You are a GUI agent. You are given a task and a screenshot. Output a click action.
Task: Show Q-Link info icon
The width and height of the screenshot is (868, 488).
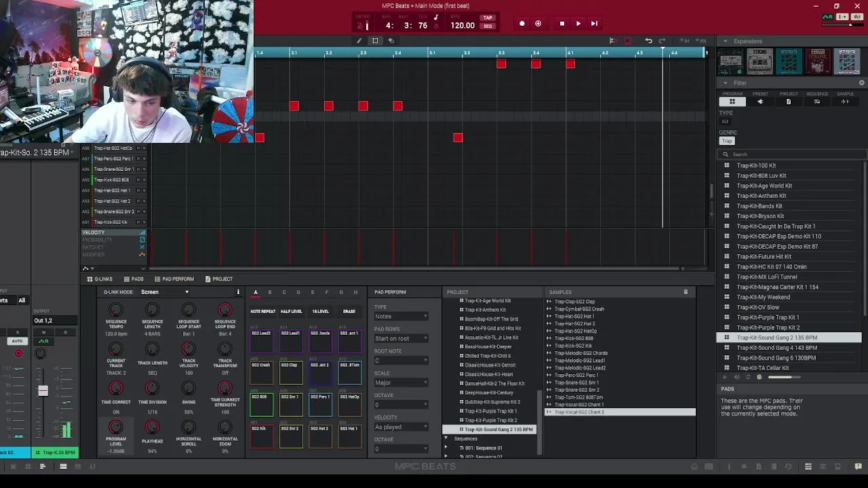tap(238, 292)
